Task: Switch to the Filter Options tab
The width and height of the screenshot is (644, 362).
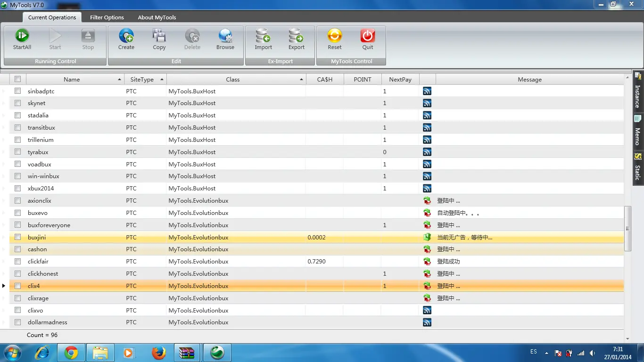Action: (107, 17)
